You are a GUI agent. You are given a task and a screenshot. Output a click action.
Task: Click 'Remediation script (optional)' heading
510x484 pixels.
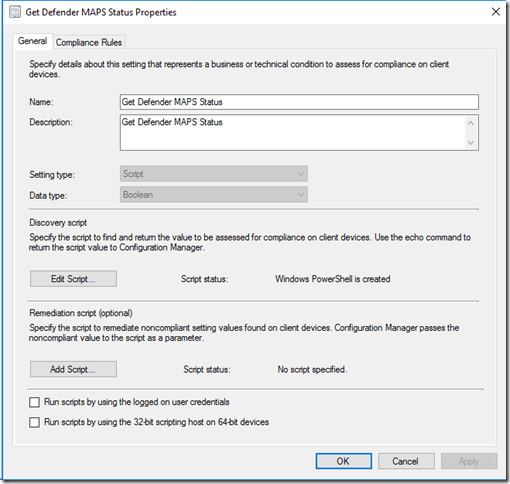(x=81, y=313)
